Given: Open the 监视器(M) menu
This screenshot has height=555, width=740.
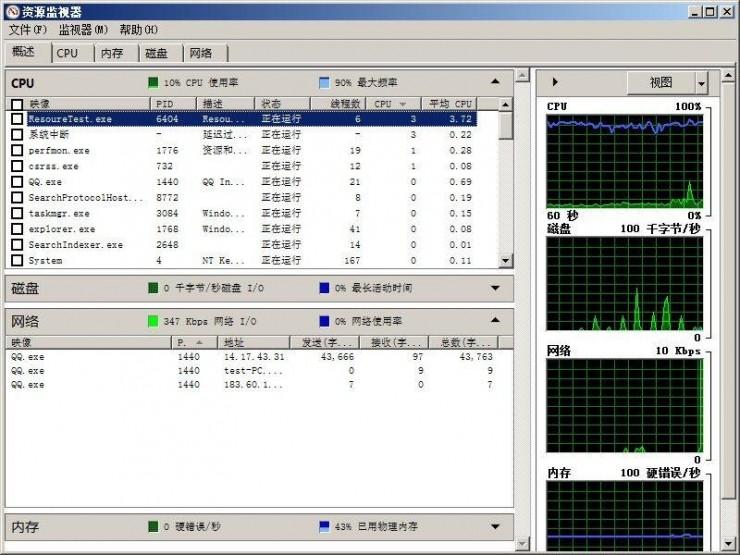Looking at the screenshot, I should coord(82,30).
